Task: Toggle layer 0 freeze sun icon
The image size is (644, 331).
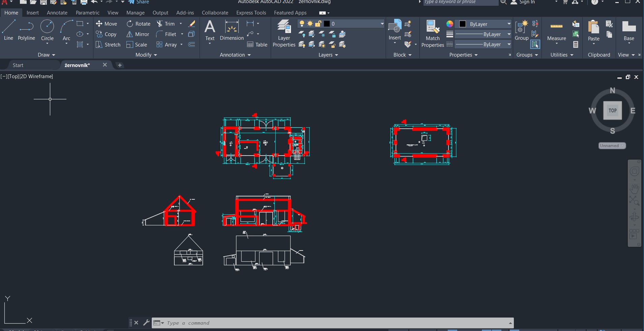Action: click(310, 24)
